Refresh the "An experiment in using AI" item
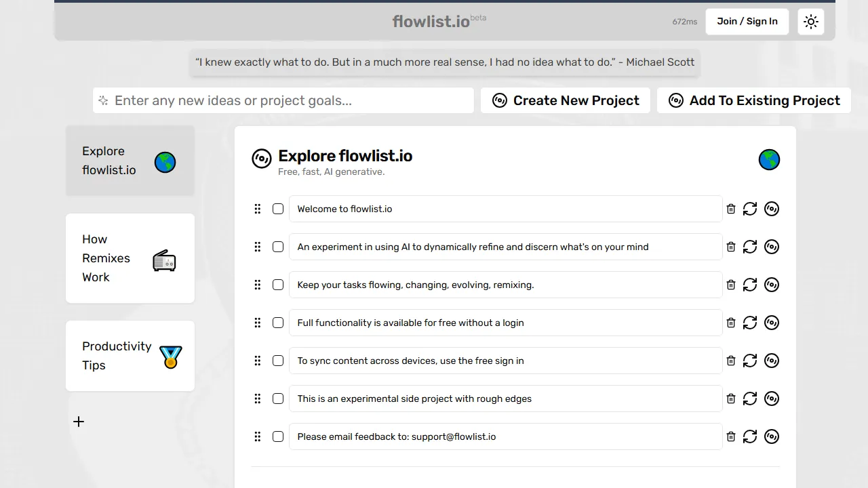This screenshot has width=868, height=488. [x=749, y=247]
